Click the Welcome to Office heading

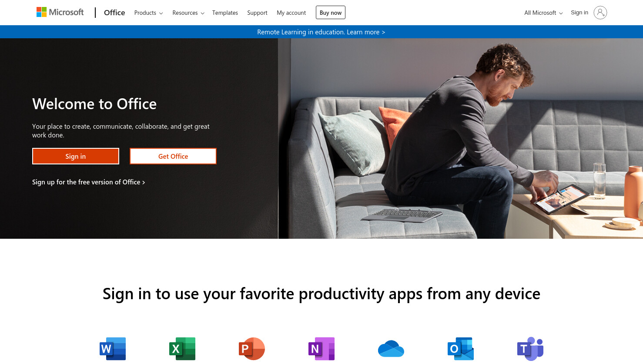tap(94, 104)
